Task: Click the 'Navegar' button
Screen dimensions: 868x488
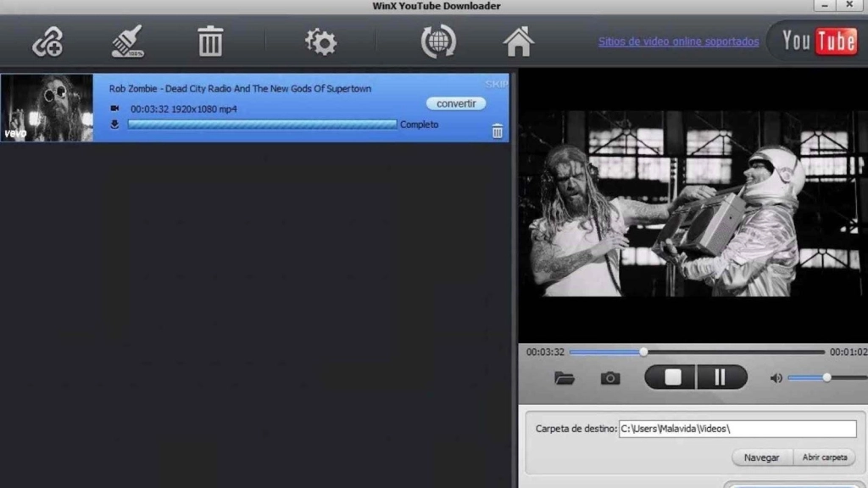Action: (761, 457)
